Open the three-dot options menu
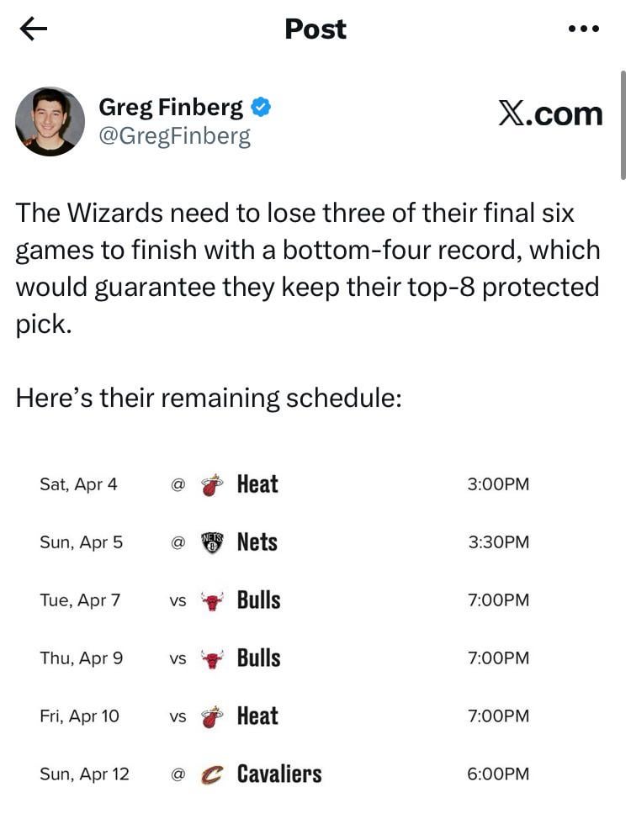This screenshot has height=840, width=631. point(584,29)
